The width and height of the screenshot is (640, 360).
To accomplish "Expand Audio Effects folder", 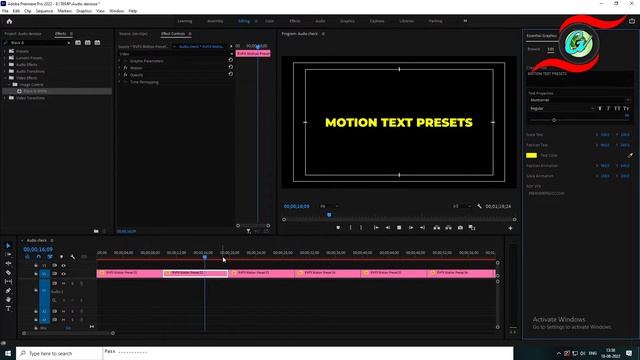I will [5, 64].
